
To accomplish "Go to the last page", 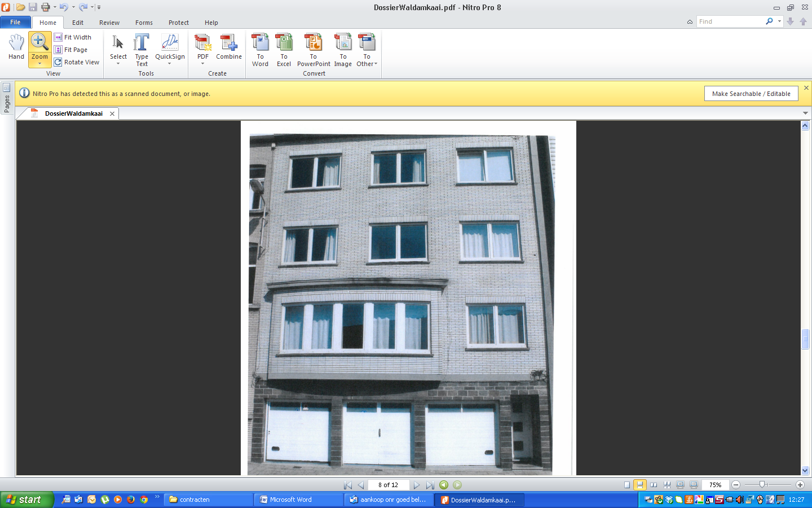I will point(430,485).
